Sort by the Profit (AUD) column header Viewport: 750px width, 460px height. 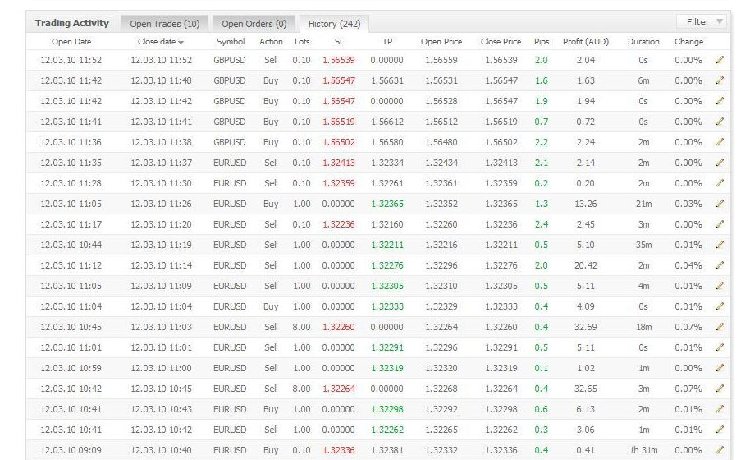(x=586, y=42)
